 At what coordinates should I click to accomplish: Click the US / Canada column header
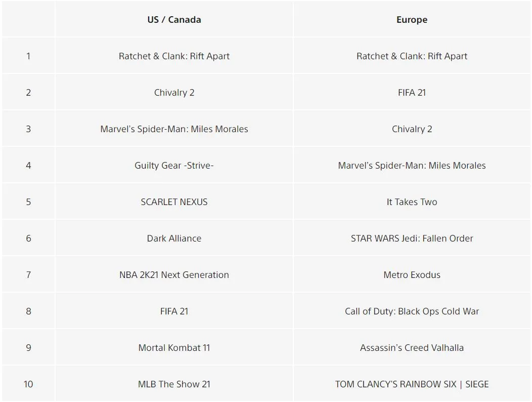pos(174,20)
